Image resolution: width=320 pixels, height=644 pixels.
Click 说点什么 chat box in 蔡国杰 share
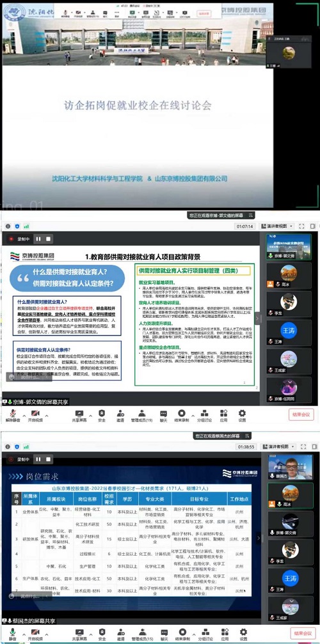[28, 596]
